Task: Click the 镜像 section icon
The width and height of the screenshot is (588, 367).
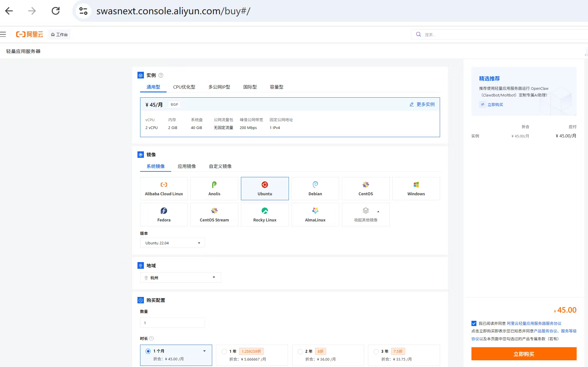Action: (141, 155)
